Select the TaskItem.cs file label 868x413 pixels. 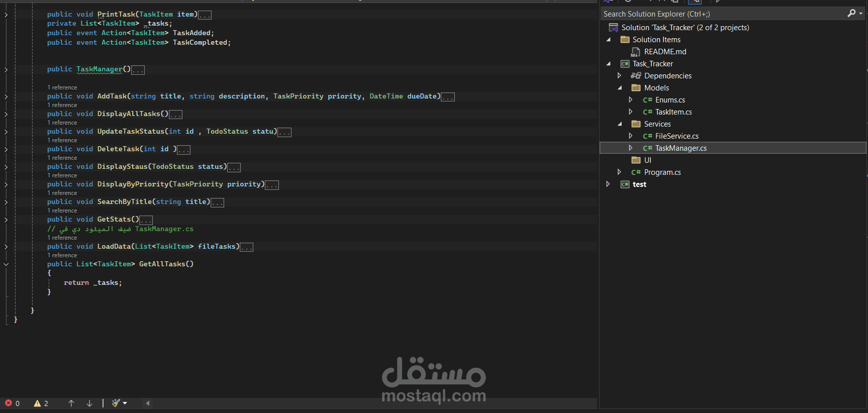673,112
